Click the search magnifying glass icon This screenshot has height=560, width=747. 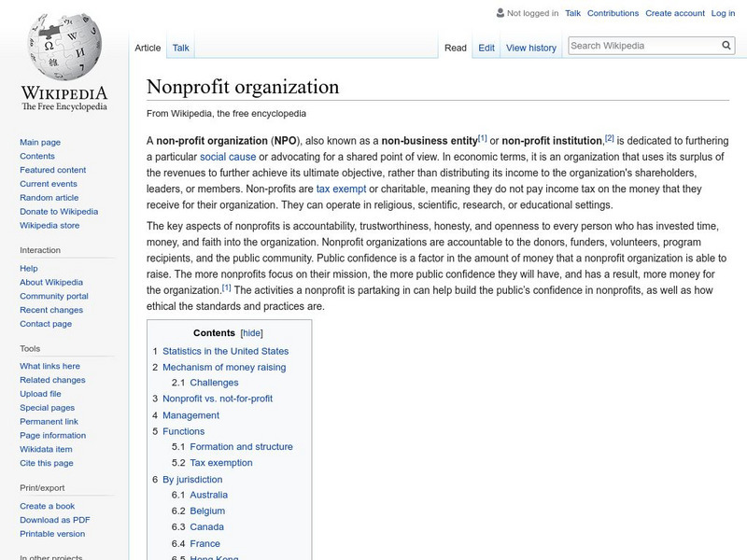pos(726,44)
